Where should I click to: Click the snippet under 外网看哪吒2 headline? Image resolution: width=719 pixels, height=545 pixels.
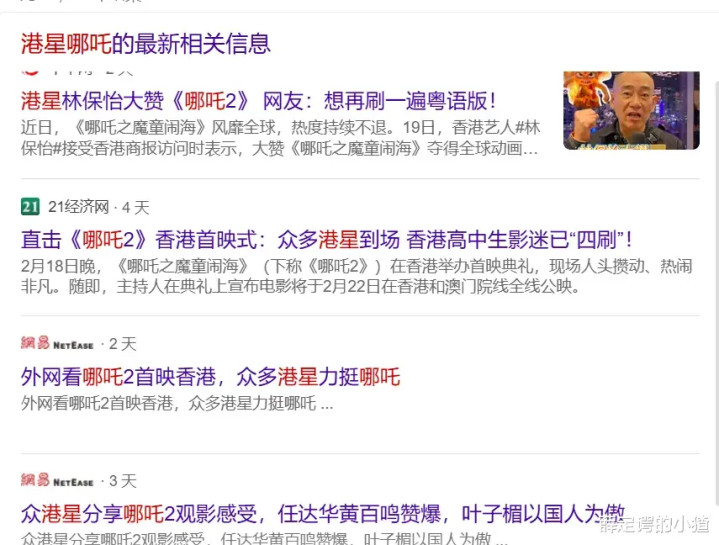click(x=177, y=403)
